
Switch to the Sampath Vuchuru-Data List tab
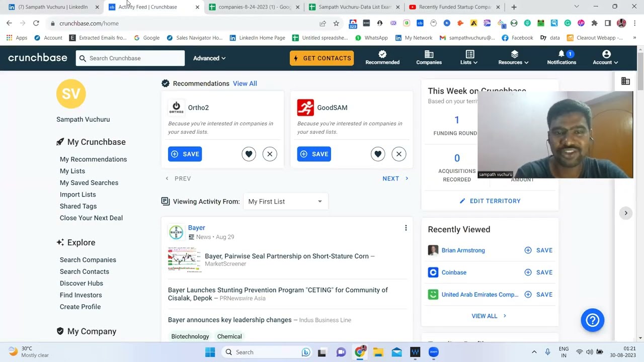355,7
